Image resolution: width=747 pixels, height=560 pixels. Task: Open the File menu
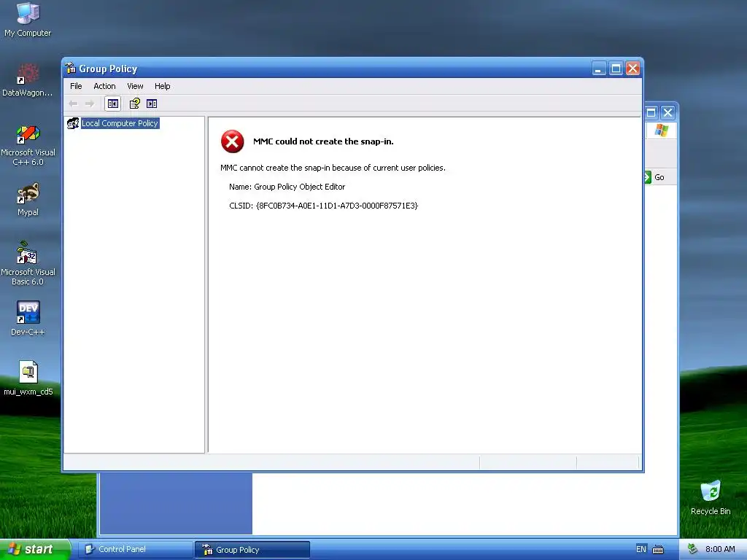click(76, 86)
